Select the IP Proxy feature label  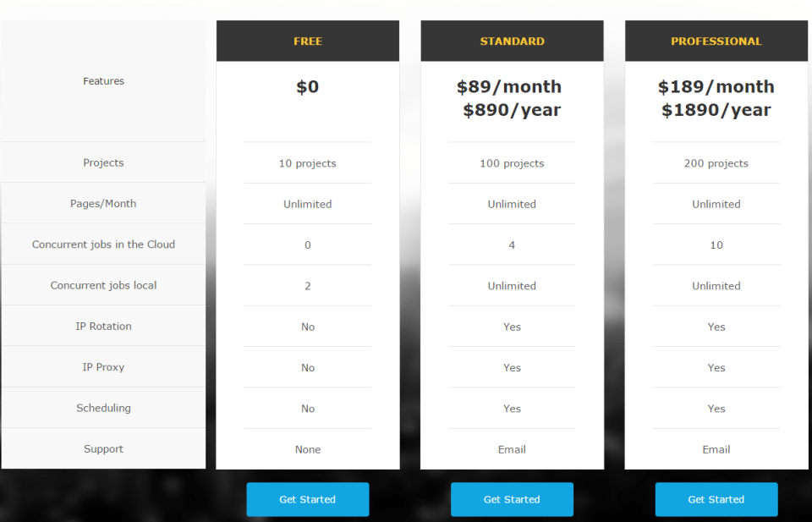(103, 367)
